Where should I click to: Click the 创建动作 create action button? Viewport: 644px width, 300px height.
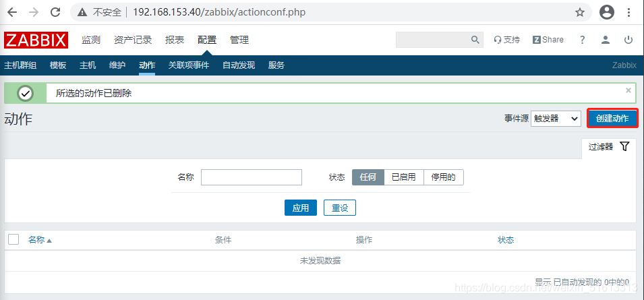point(612,119)
